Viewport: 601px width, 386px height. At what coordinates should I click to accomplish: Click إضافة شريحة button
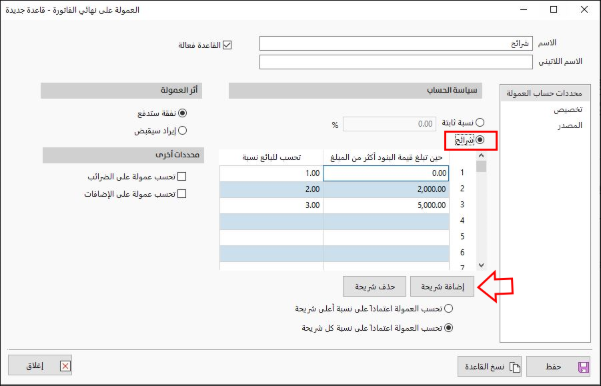(x=442, y=286)
